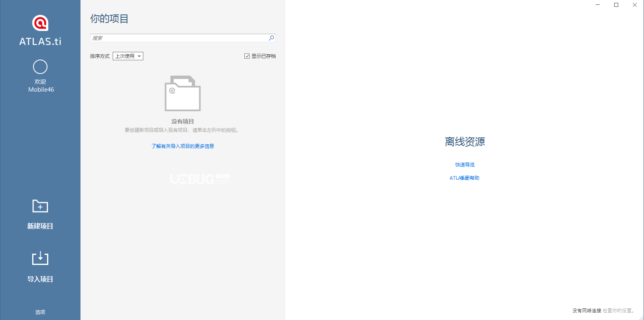Minimize the ATLAS.ti window
The image size is (644, 320).
point(598,5)
